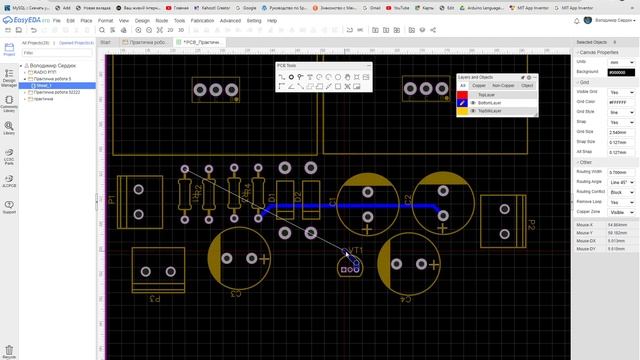Select RADIO РТП project in tree
The height and width of the screenshot is (360, 640).
[45, 72]
